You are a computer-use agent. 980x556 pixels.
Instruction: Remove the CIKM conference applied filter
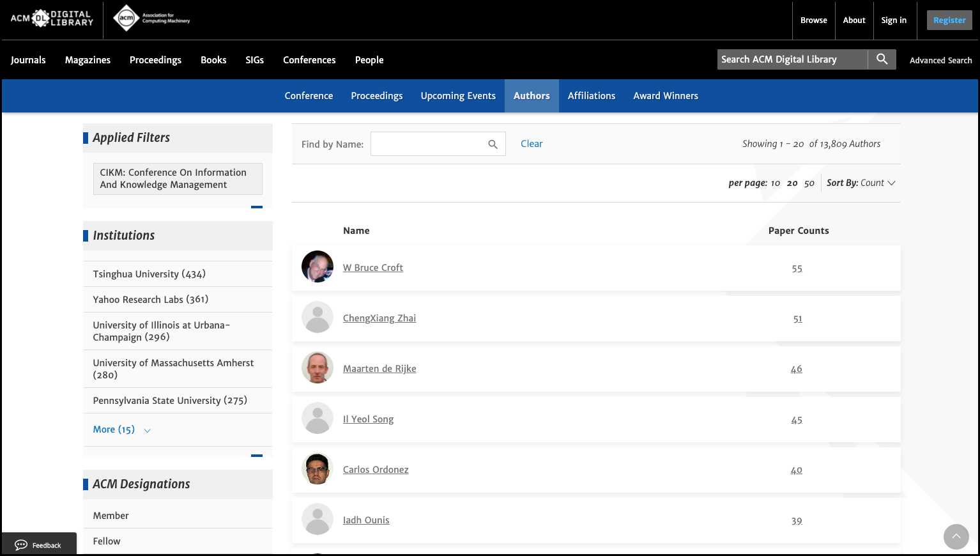click(178, 178)
